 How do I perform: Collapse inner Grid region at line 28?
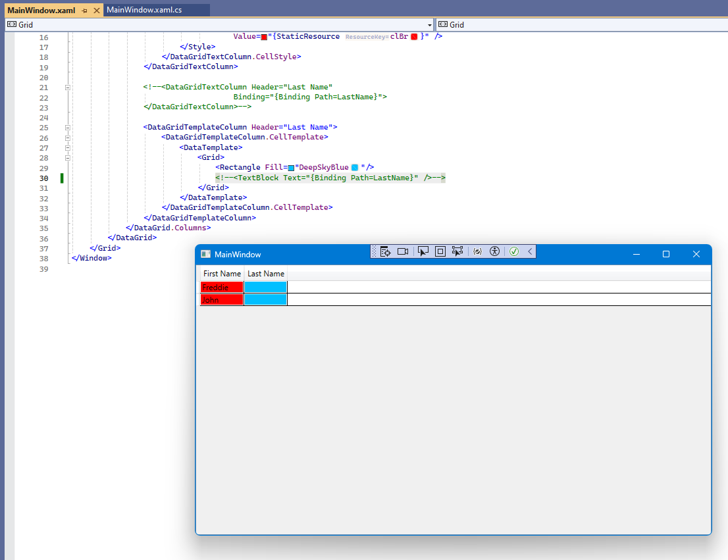[68, 158]
